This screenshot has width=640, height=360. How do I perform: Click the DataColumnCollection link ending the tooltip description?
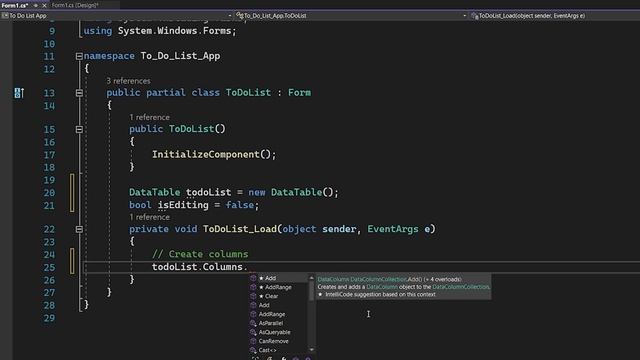click(460, 287)
